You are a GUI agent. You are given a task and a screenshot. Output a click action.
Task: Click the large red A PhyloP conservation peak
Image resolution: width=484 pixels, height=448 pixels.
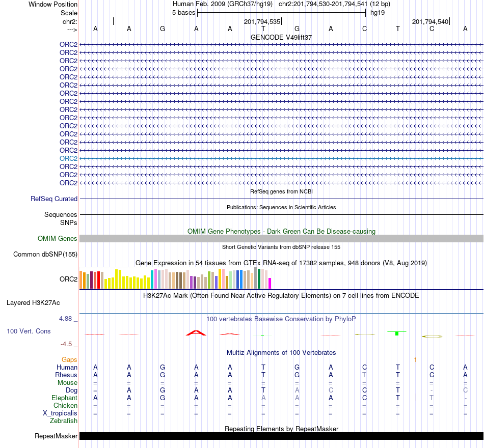pyautogui.click(x=196, y=333)
